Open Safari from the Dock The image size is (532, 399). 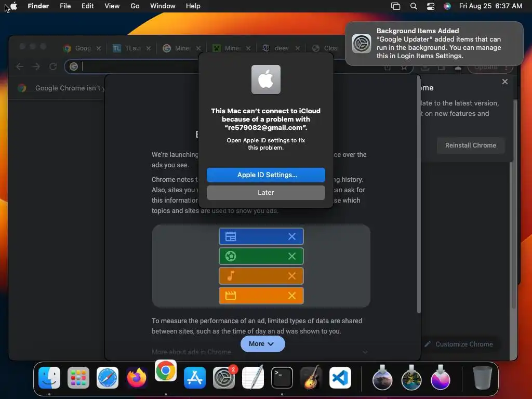108,378
